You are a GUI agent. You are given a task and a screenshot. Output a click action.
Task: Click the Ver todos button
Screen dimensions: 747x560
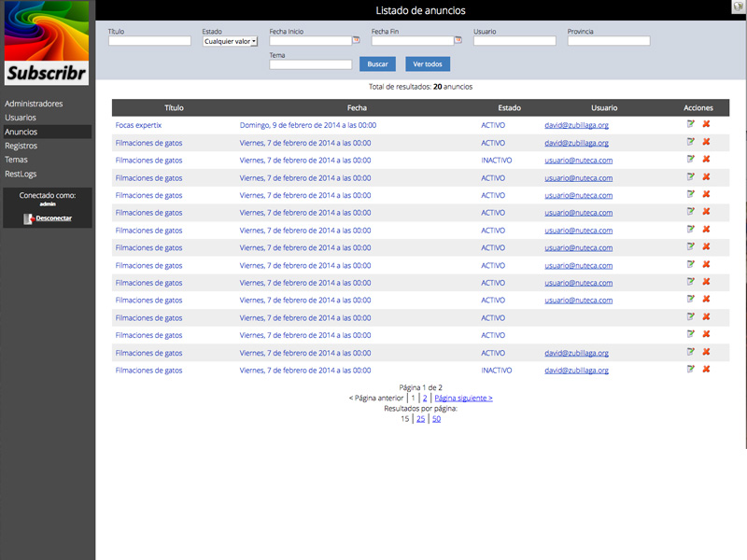[428, 64]
